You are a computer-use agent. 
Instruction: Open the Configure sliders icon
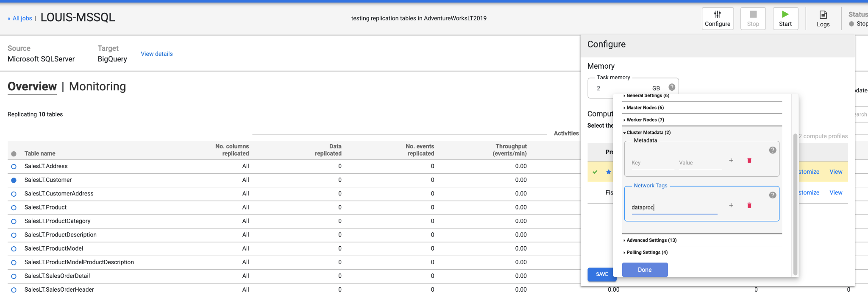coord(717,14)
